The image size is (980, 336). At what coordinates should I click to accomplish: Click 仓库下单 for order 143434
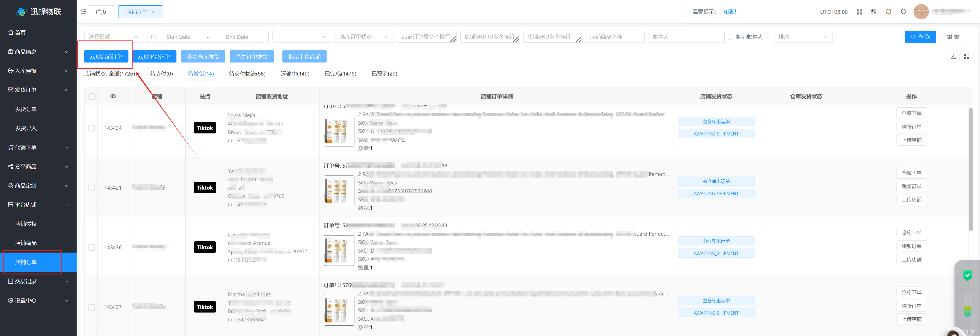[x=912, y=113]
